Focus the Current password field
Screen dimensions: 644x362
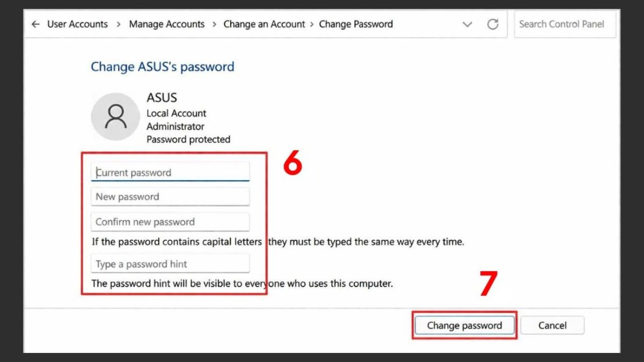click(x=170, y=172)
